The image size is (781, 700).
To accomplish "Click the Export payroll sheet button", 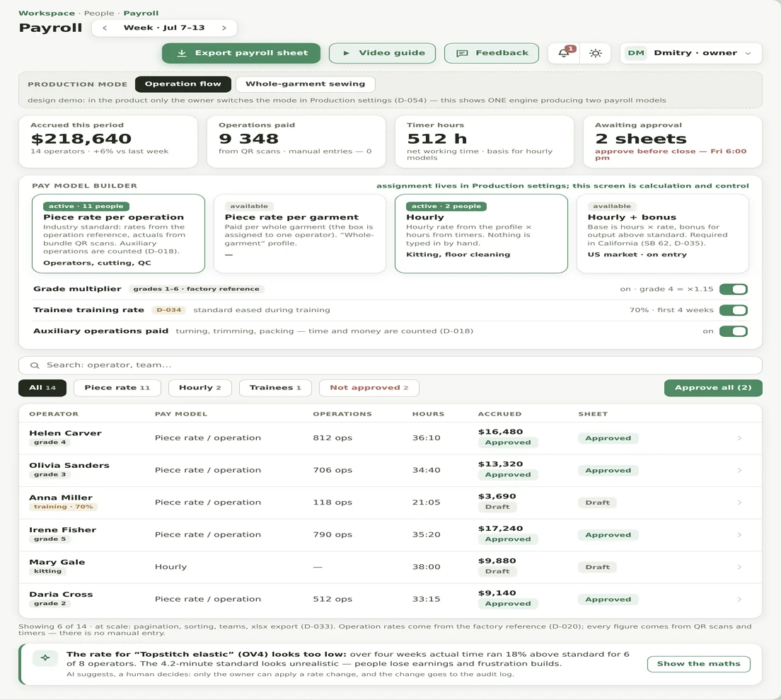I will pyautogui.click(x=241, y=53).
